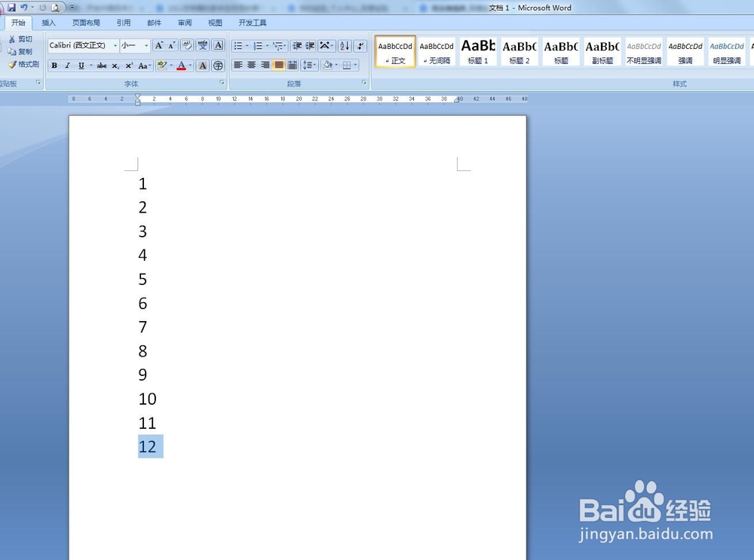Open the borders dropdown
754x560 pixels.
click(356, 65)
